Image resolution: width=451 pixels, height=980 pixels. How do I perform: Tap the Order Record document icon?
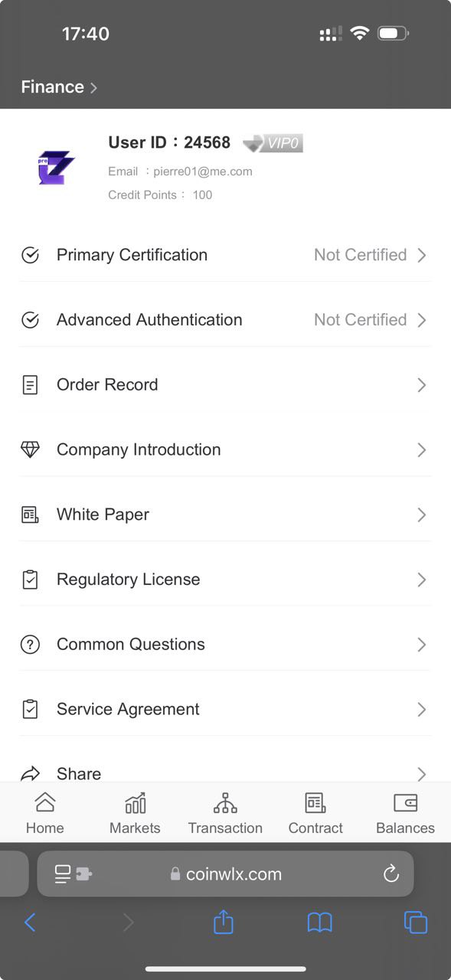(x=30, y=385)
